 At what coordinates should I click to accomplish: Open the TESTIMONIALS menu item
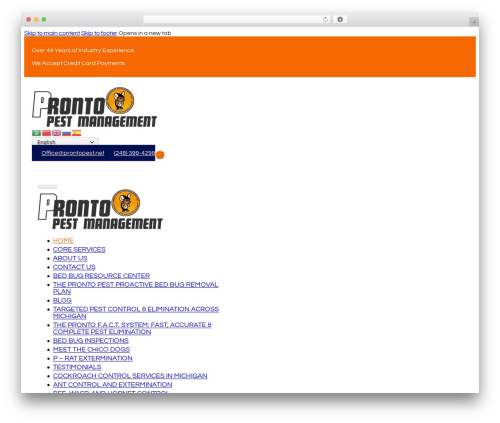pos(77,367)
